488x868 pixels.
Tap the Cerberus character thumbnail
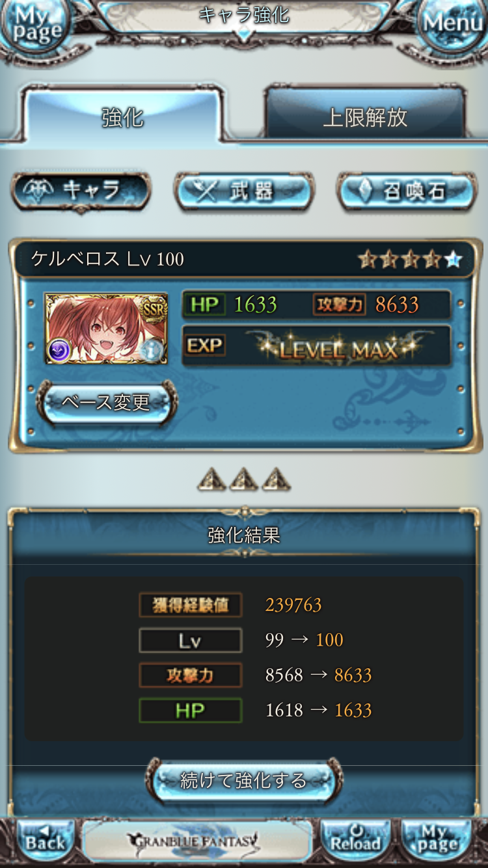tap(106, 329)
